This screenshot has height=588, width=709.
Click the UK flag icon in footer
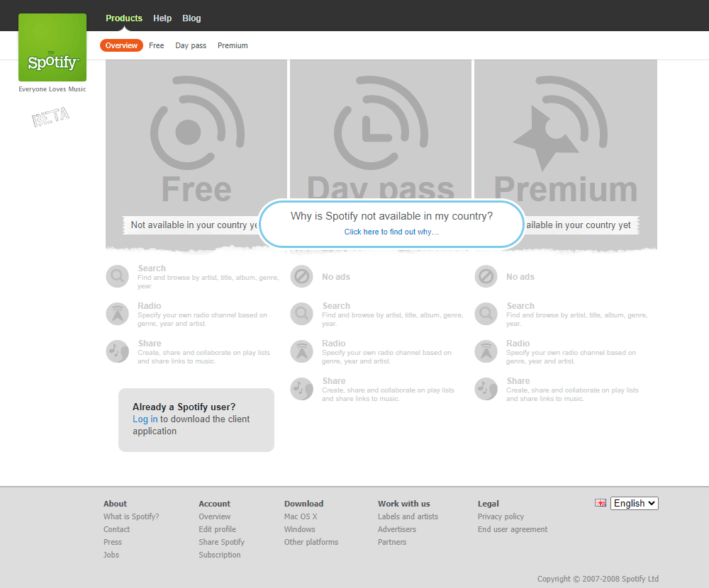click(601, 503)
